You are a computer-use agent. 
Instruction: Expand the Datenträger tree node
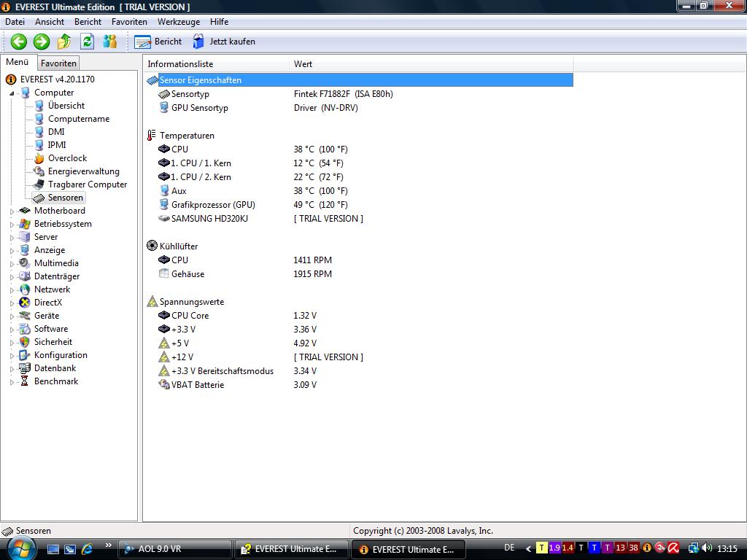12,276
